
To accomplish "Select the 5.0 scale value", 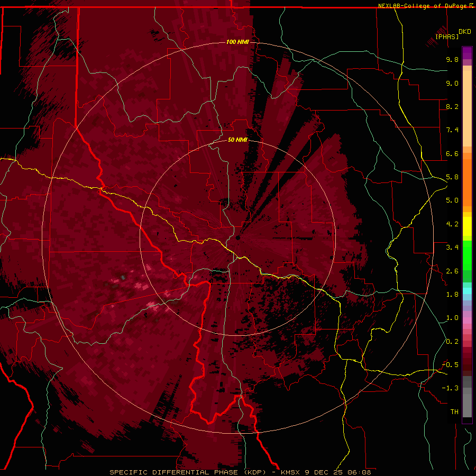I will point(452,200).
